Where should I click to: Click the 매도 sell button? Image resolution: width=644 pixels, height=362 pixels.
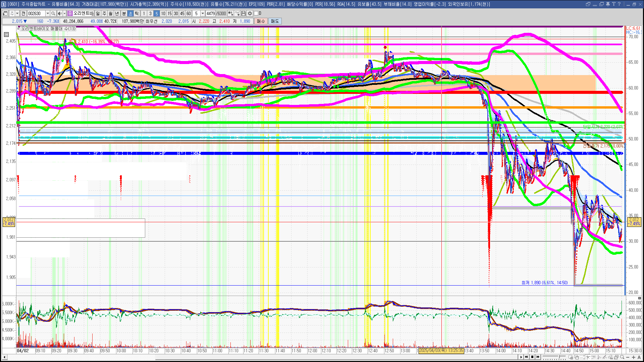coord(275,21)
